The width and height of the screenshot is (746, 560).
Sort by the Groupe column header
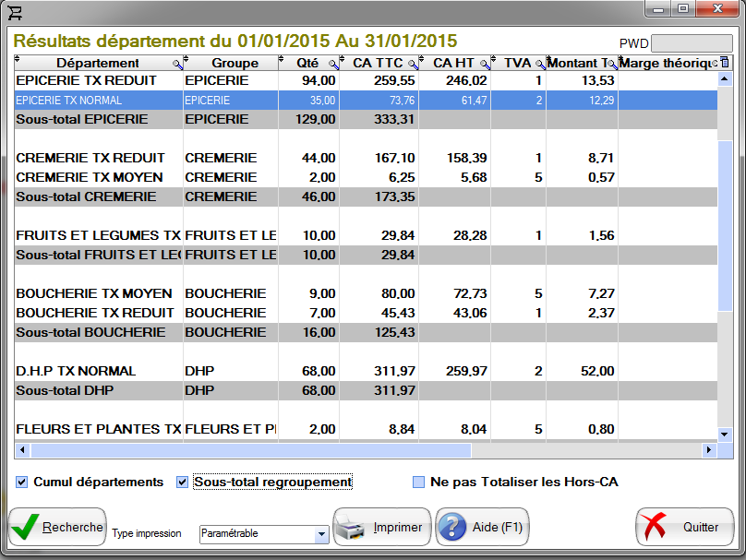tap(235, 63)
